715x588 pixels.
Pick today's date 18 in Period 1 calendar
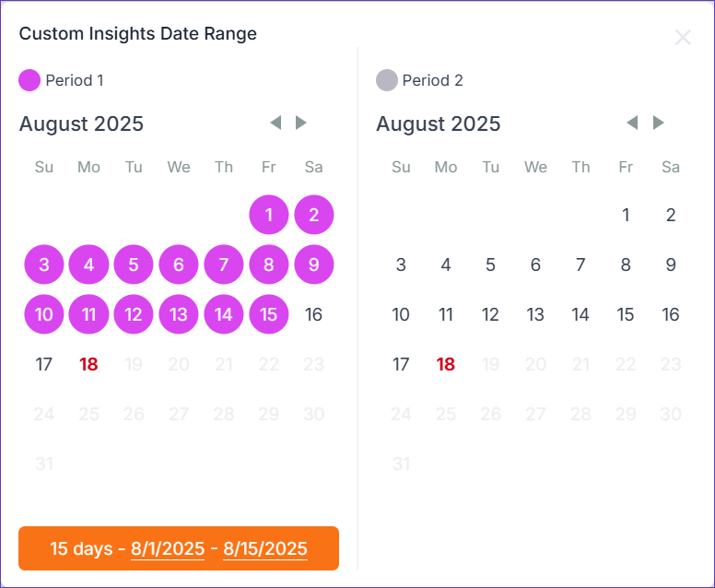point(89,364)
